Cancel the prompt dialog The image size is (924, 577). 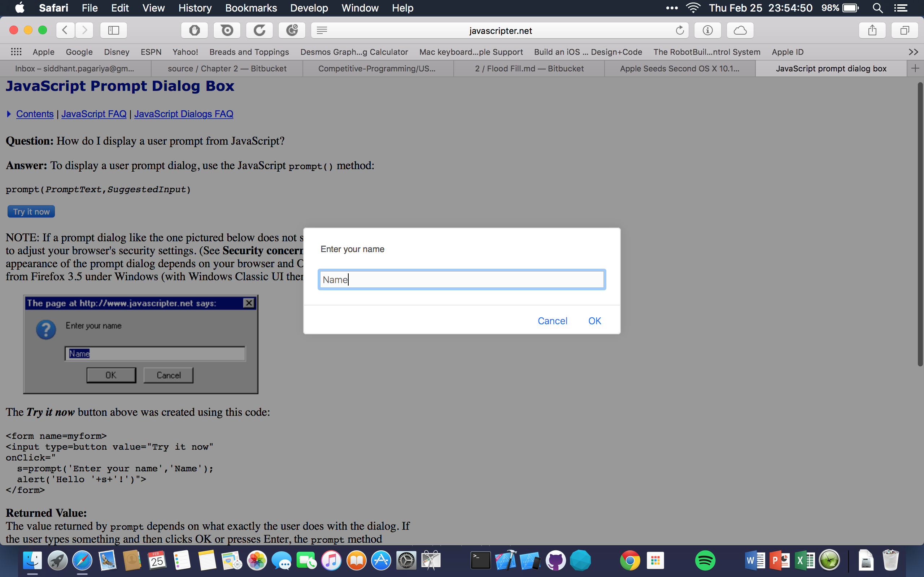point(552,321)
